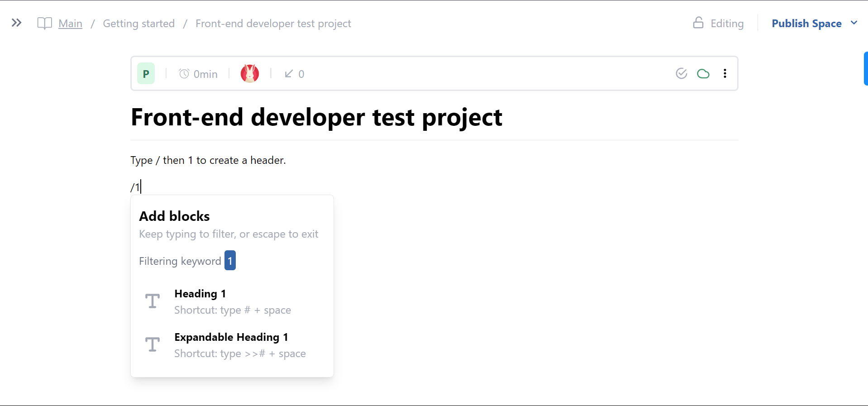Click the clock reading time icon
The width and height of the screenshot is (868, 406).
[184, 73]
